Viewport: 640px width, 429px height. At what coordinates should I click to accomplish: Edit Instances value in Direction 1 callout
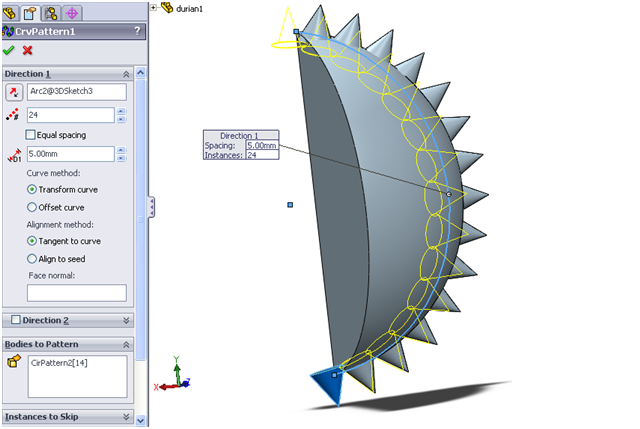[262, 155]
